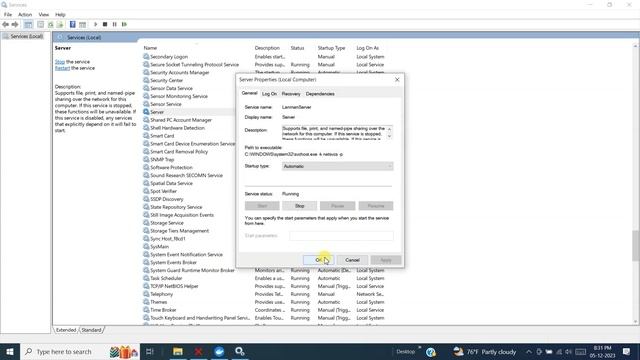
Task: Open the File menu
Action: [8, 14]
